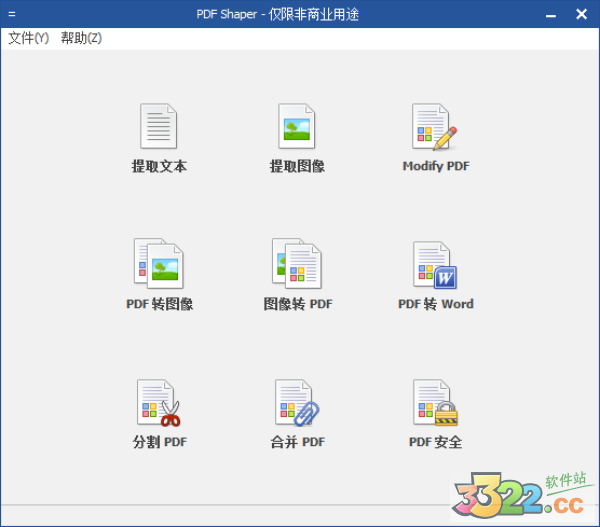Start the PDF 转 Word converter icon
The width and height of the screenshot is (600, 527).
[x=435, y=265]
